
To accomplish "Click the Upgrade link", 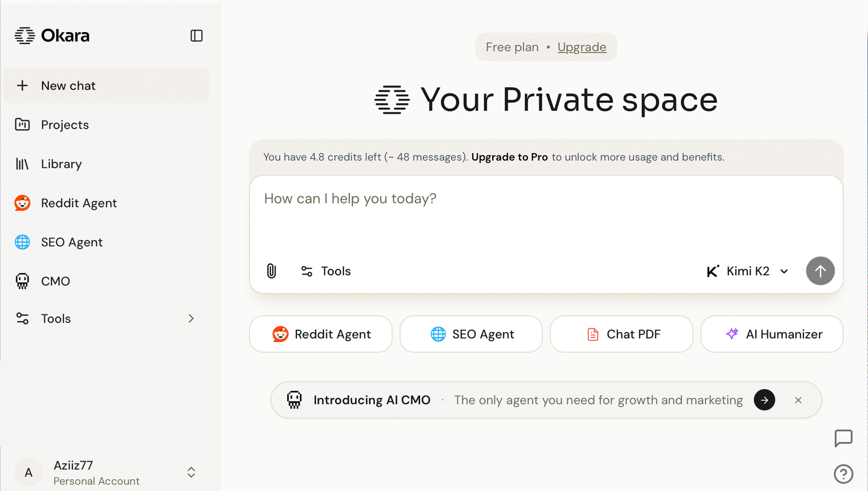I will click(582, 47).
